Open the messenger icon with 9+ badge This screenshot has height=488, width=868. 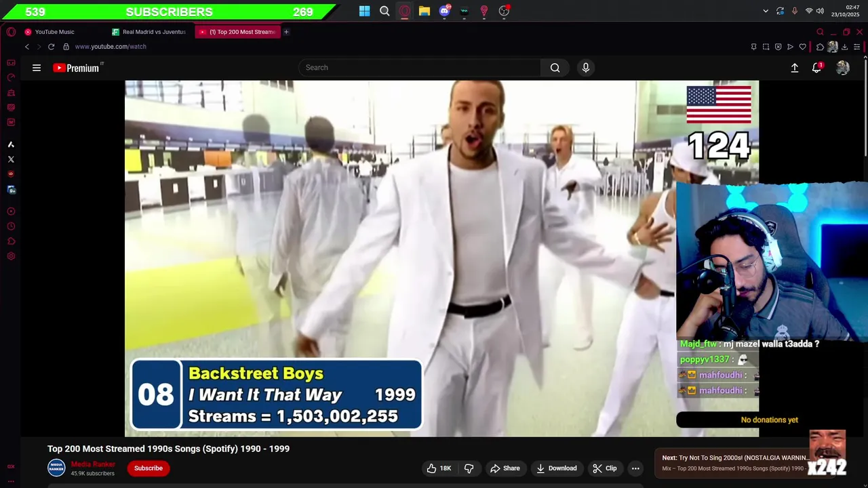(x=11, y=190)
